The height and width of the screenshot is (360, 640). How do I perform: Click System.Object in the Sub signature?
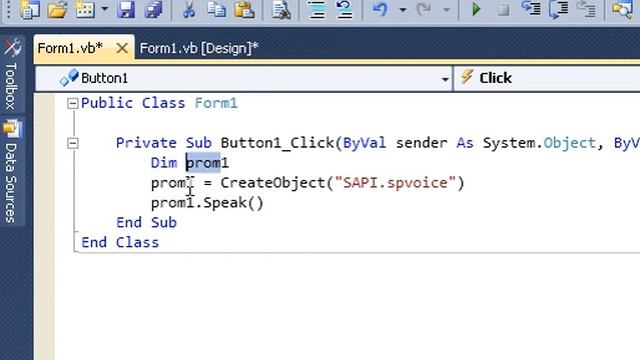tap(539, 143)
